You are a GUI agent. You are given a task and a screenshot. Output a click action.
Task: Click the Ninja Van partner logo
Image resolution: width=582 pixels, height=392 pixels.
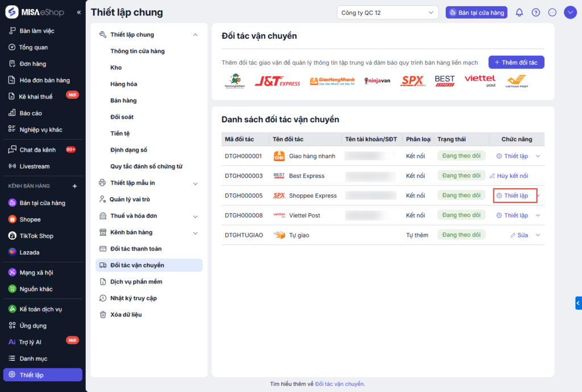click(377, 81)
